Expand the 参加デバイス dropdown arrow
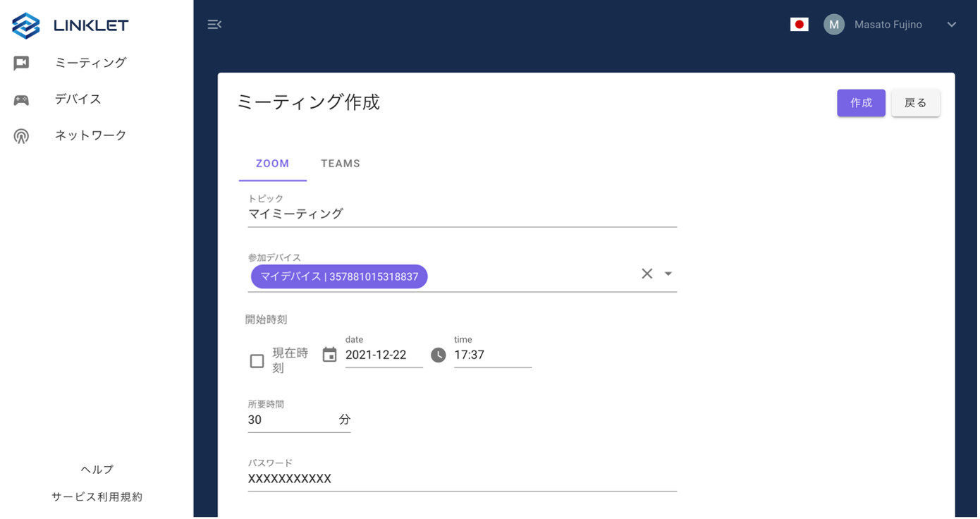This screenshot has width=980, height=519. point(668,274)
